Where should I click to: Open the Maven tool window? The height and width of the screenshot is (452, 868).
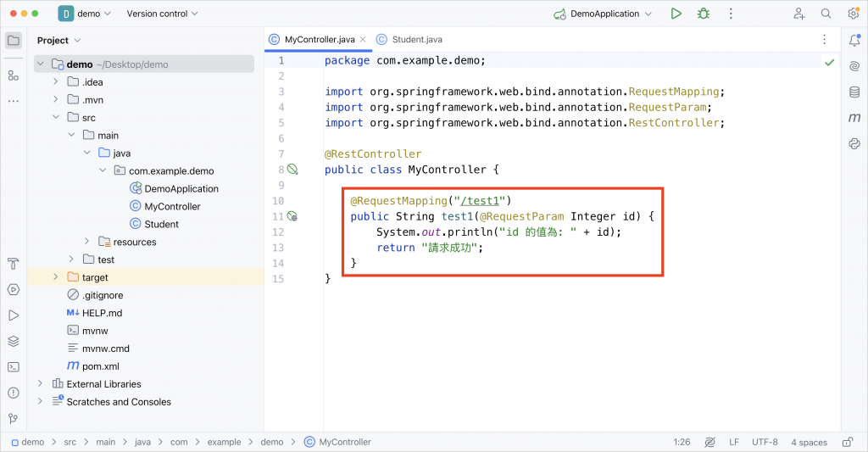point(854,118)
